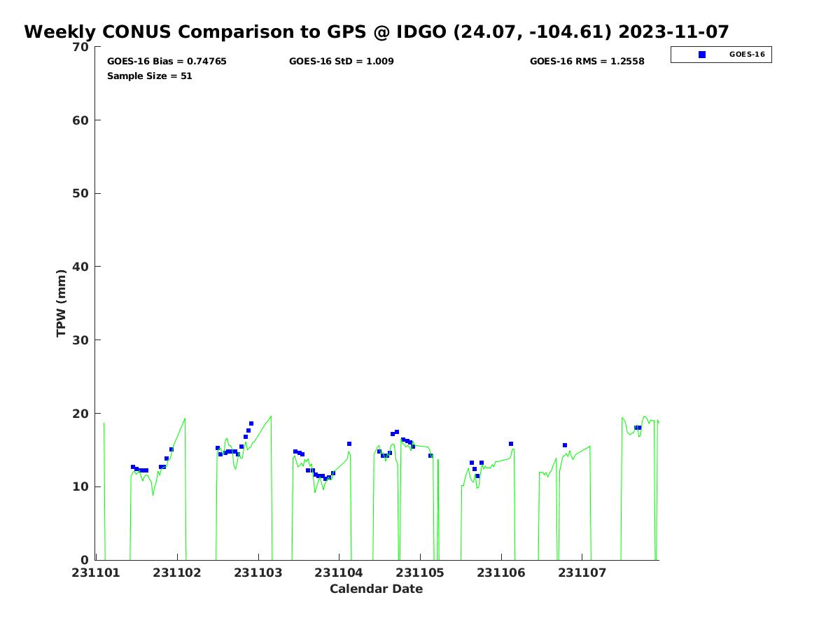
Task: Select the GOES-16 StD statistic text
Action: [x=341, y=62]
